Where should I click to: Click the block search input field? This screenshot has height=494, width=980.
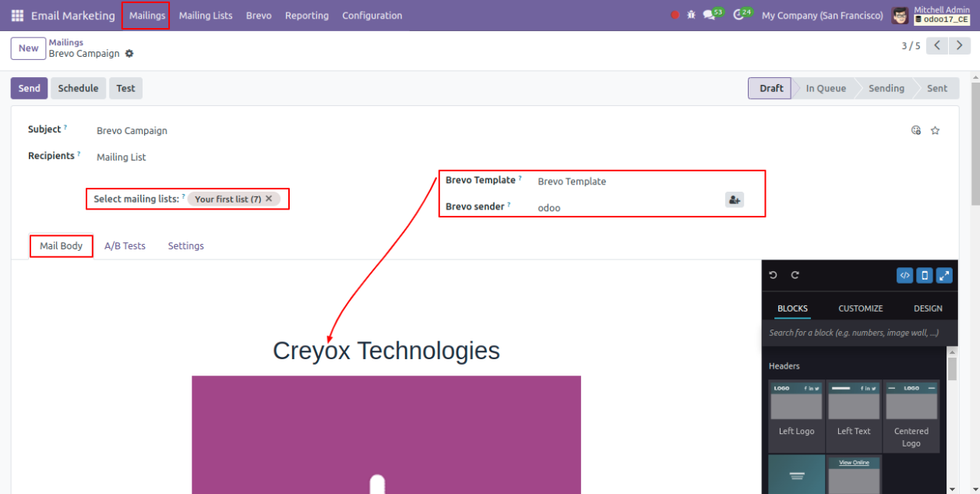[x=853, y=333]
